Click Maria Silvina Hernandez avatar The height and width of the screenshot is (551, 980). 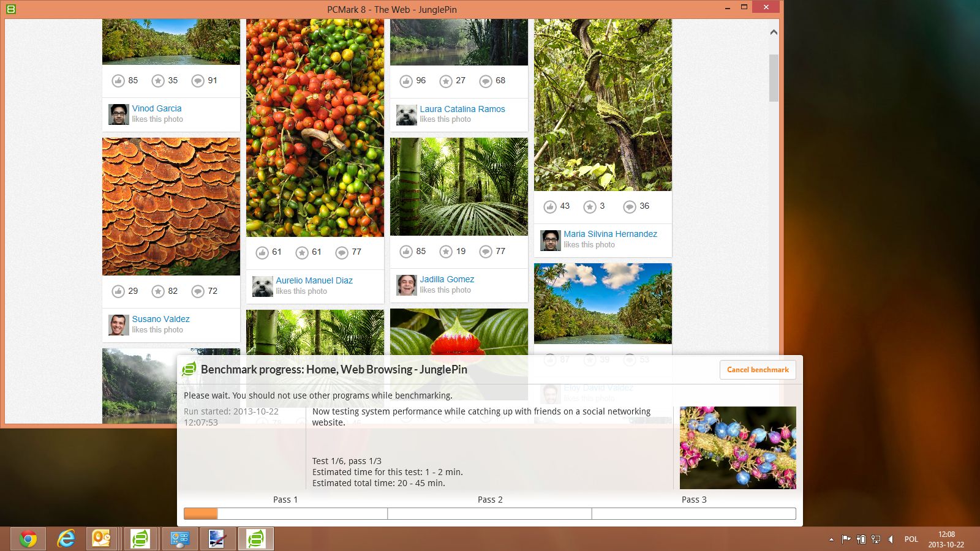[551, 241]
